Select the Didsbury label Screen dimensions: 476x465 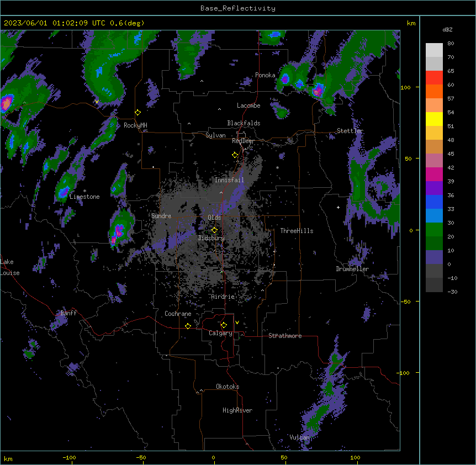pyautogui.click(x=211, y=238)
